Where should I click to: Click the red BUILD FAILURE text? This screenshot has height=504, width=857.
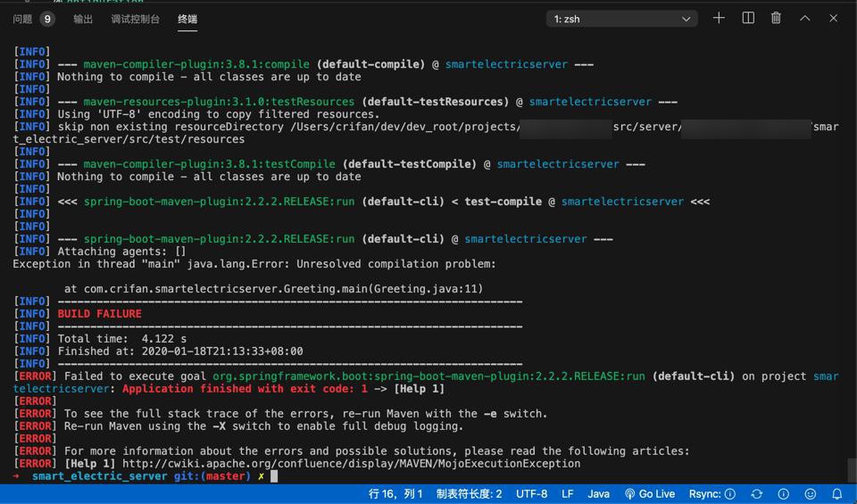coord(99,314)
